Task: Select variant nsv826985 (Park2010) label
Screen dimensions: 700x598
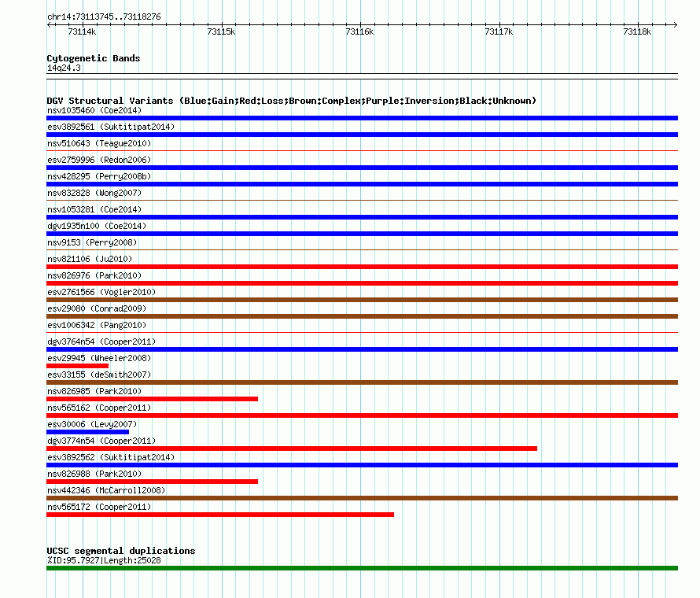Action: pos(94,391)
